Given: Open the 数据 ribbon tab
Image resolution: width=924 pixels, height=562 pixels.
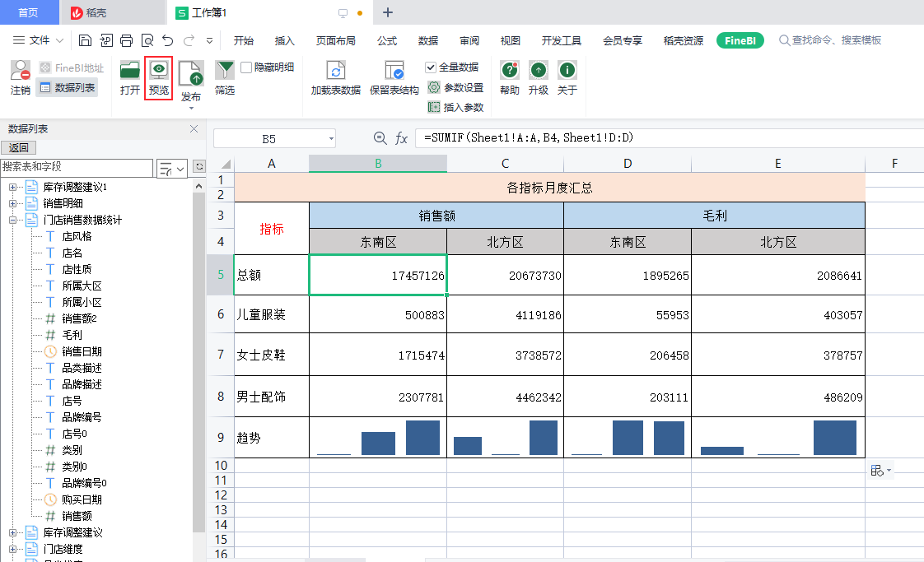Looking at the screenshot, I should [x=428, y=40].
